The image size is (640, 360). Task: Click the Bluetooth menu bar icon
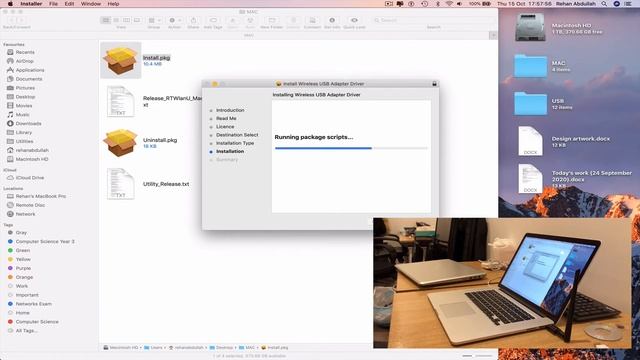tap(438, 4)
